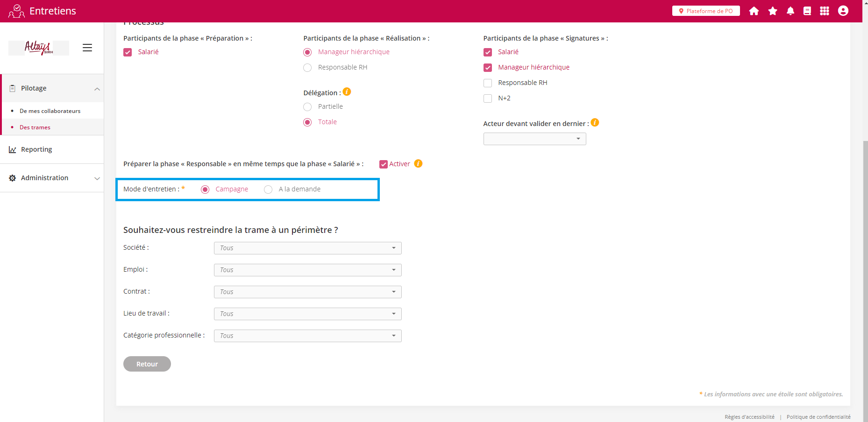The width and height of the screenshot is (868, 422).
Task: Open Politique de confidentialité link
Action: pos(818,417)
